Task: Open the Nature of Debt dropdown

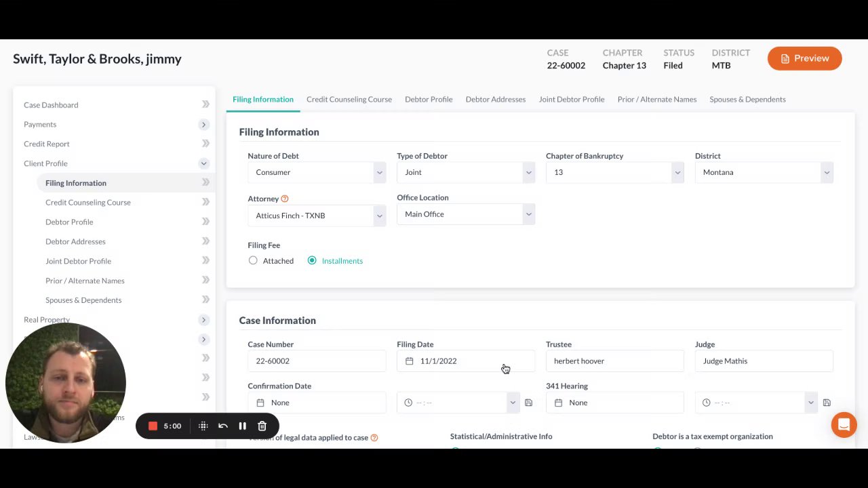Action: pyautogui.click(x=317, y=172)
